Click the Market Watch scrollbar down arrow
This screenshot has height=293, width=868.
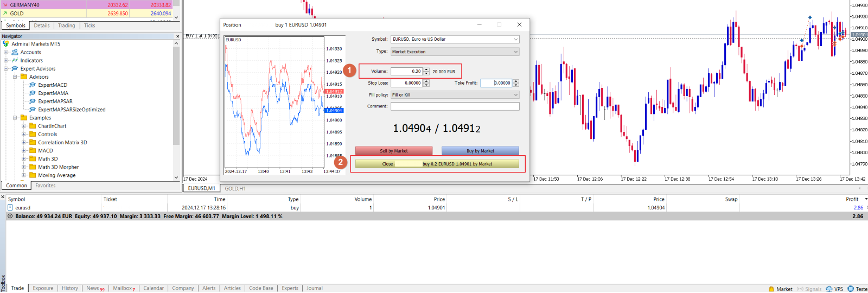(x=176, y=17)
